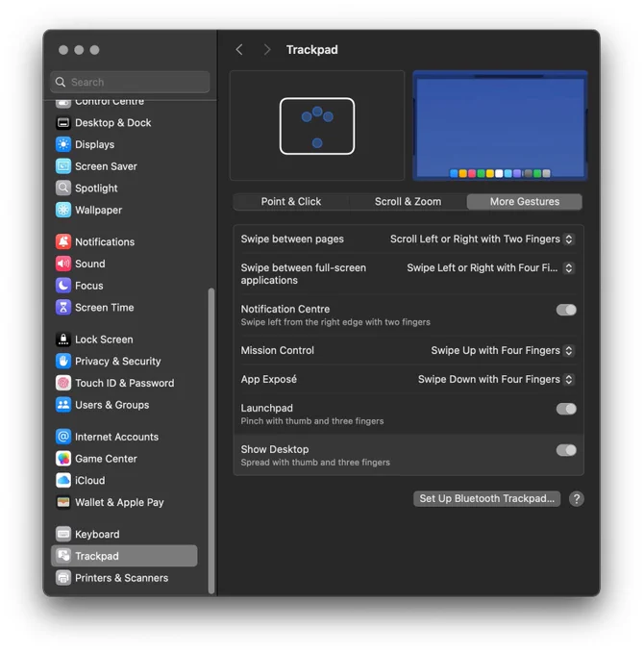Click the Search field in sidebar

(x=130, y=82)
